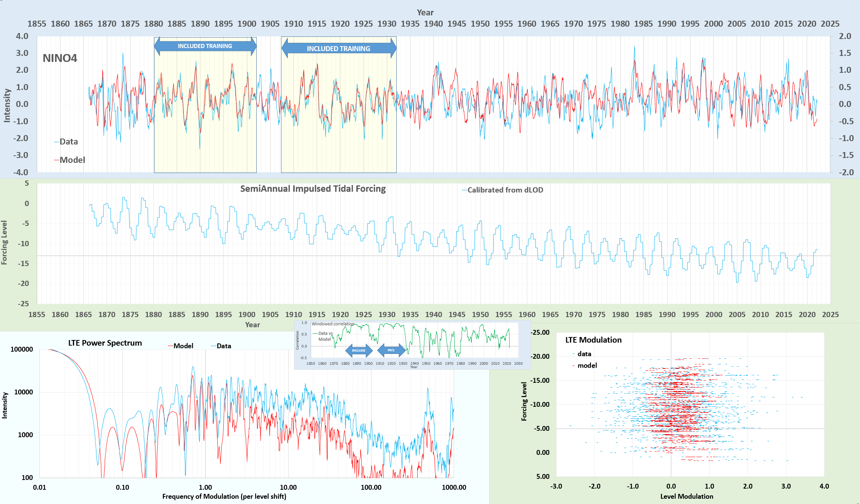
Task: Click the first INCLUDED TRAINING arrow near 1890
Action: pyautogui.click(x=205, y=46)
